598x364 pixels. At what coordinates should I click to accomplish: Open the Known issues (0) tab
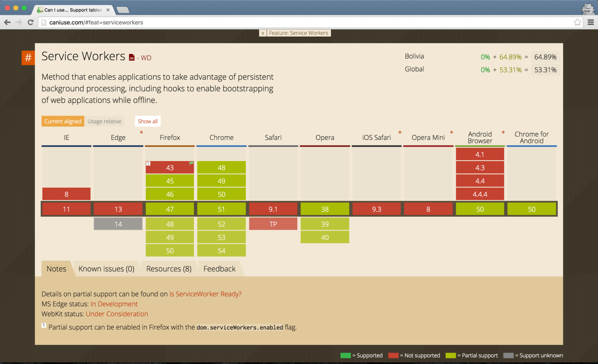[x=106, y=269]
